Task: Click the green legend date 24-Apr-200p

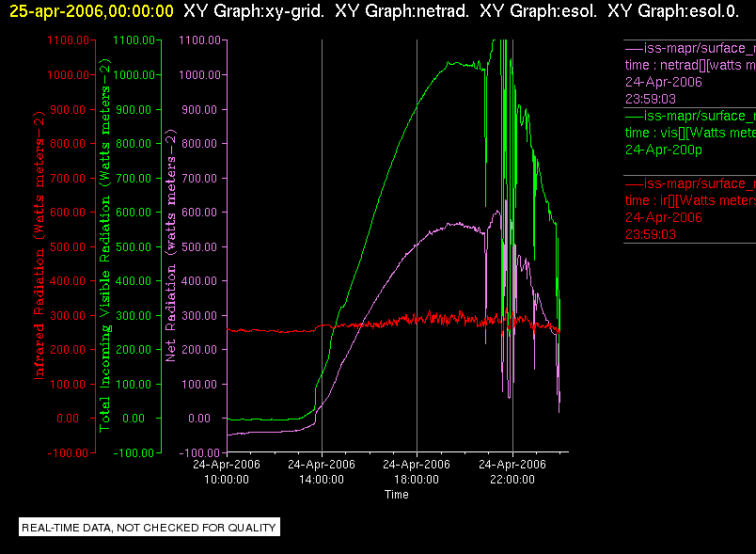Action: 664,150
